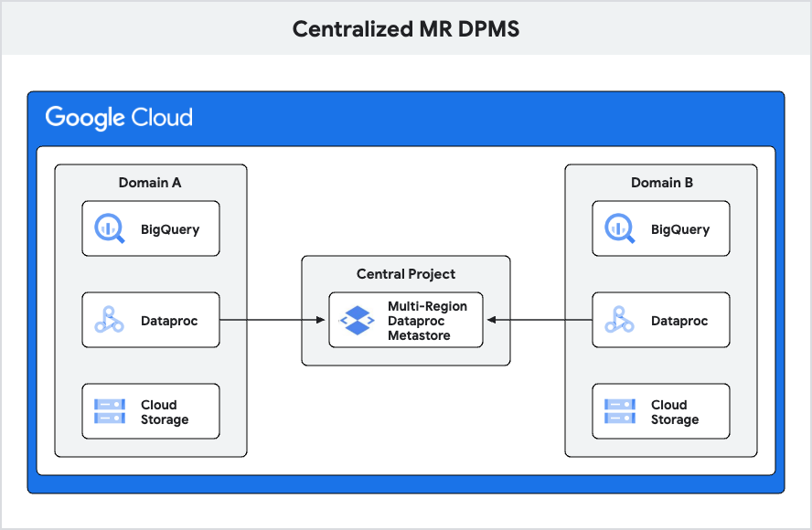Toggle the Domain A BigQuery card
Screen dimensions: 812x530
[150, 228]
